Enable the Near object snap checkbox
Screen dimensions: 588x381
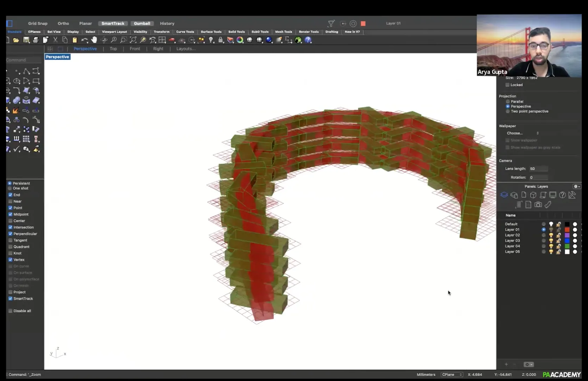11,201
